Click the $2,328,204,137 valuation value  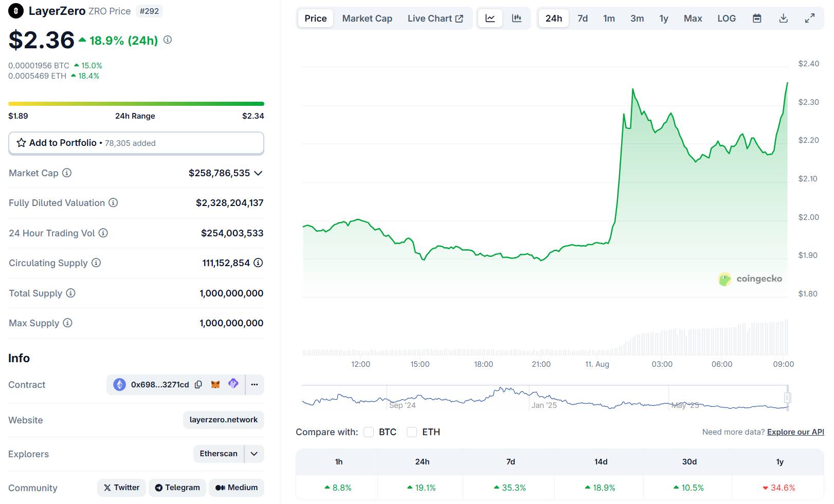[229, 203]
